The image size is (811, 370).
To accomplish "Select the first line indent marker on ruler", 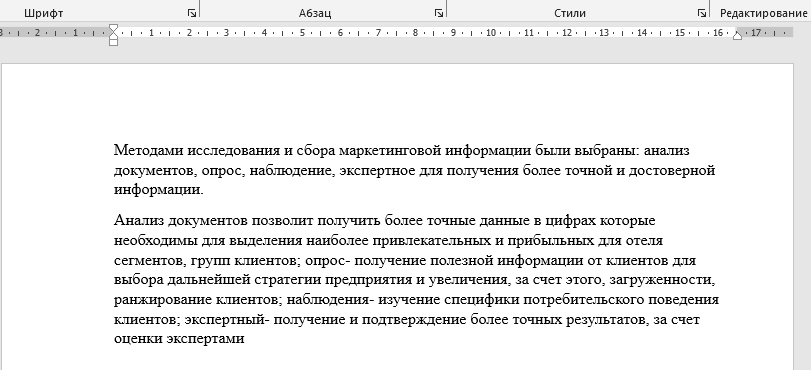I will [x=114, y=28].
